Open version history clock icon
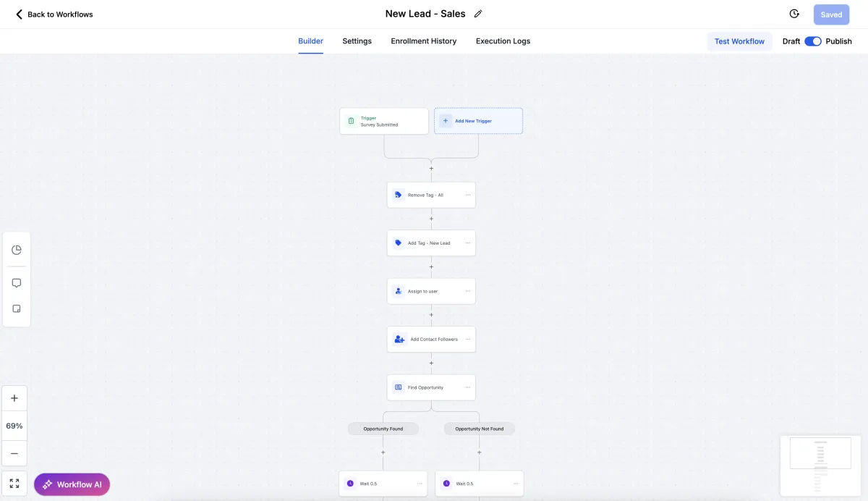The image size is (868, 501). click(x=794, y=14)
